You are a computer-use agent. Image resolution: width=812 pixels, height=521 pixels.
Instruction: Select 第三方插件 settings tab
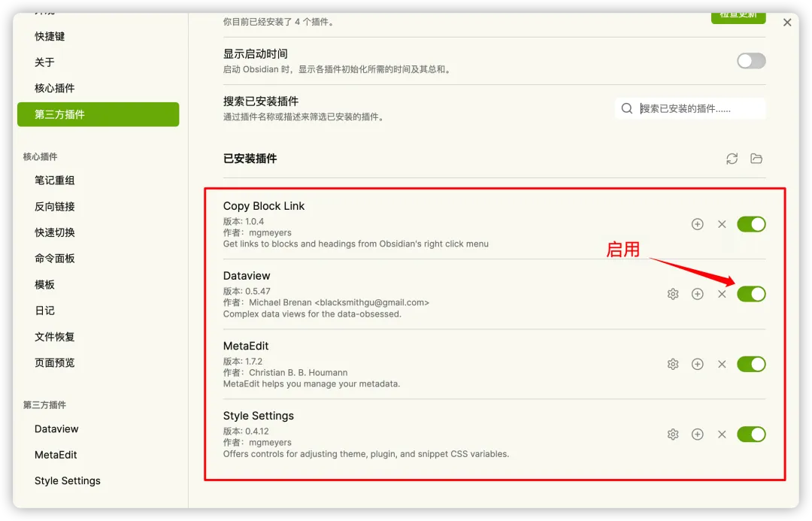click(98, 114)
